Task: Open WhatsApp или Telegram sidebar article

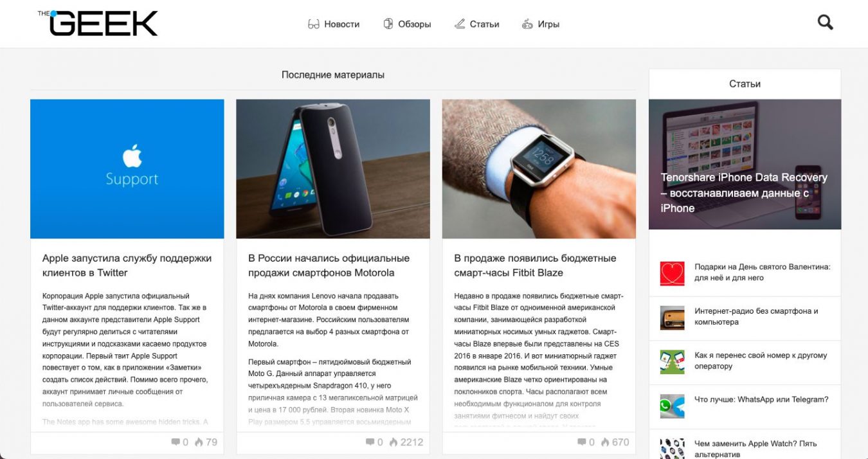Action: click(x=761, y=399)
